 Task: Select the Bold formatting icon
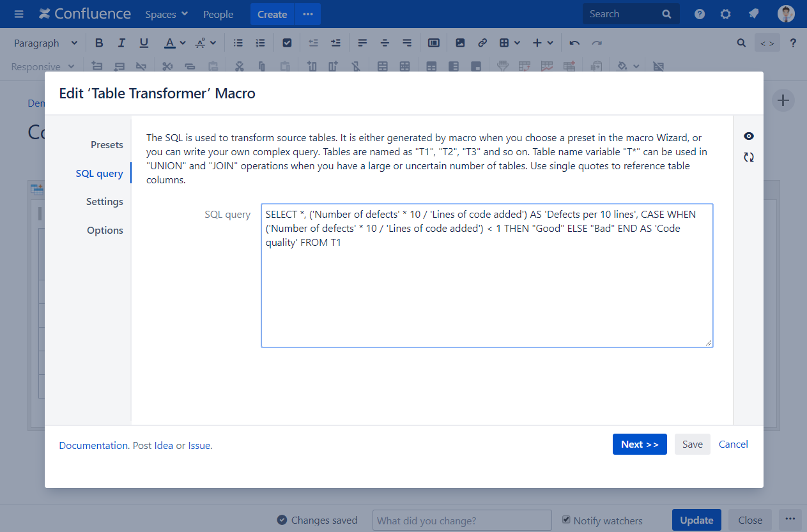click(x=99, y=42)
